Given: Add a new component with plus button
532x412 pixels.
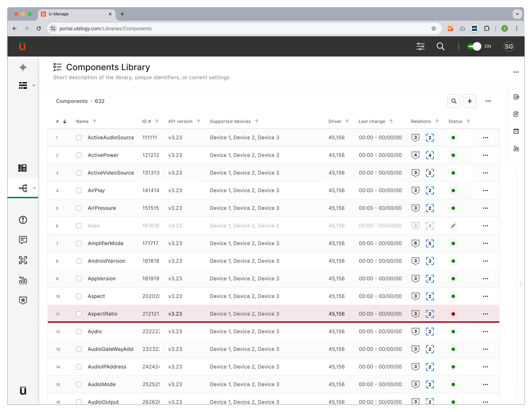Looking at the screenshot, I should [470, 101].
